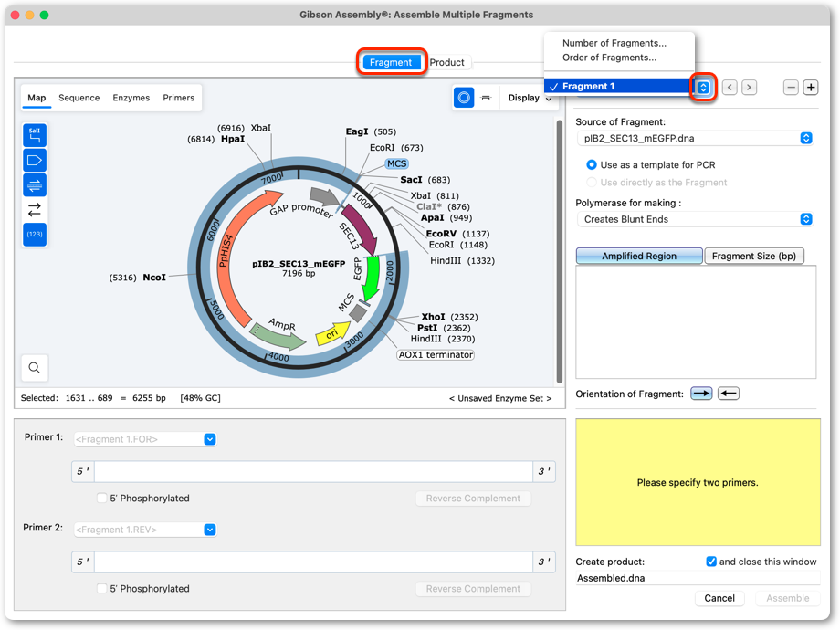Click the Primer 1 sequence field

tap(313, 471)
